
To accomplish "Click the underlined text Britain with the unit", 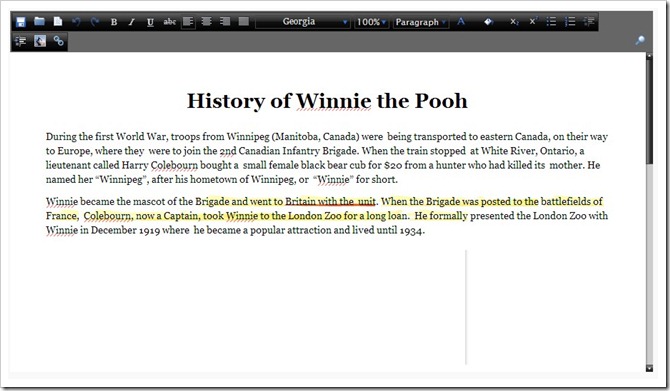I will 330,201.
